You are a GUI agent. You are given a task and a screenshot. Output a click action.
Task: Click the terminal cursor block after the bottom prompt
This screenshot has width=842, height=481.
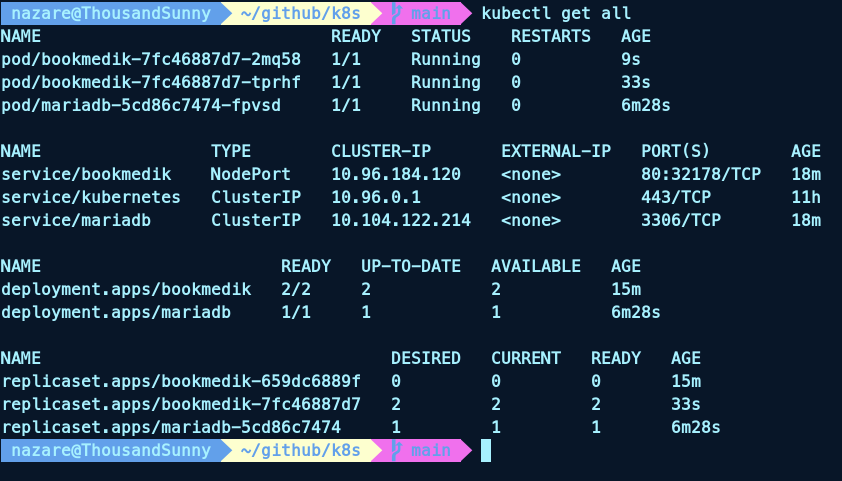486,450
